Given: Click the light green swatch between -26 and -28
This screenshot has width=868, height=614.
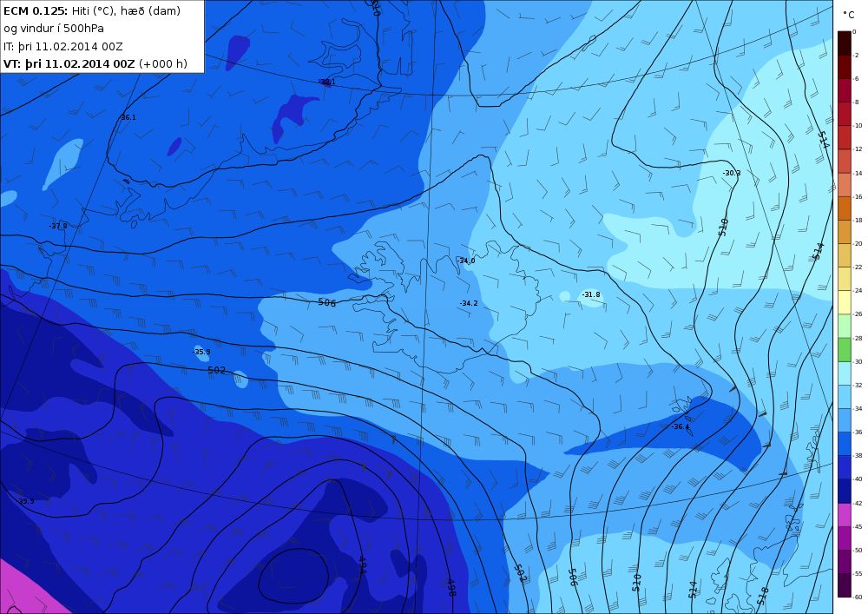Looking at the screenshot, I should pos(845,326).
